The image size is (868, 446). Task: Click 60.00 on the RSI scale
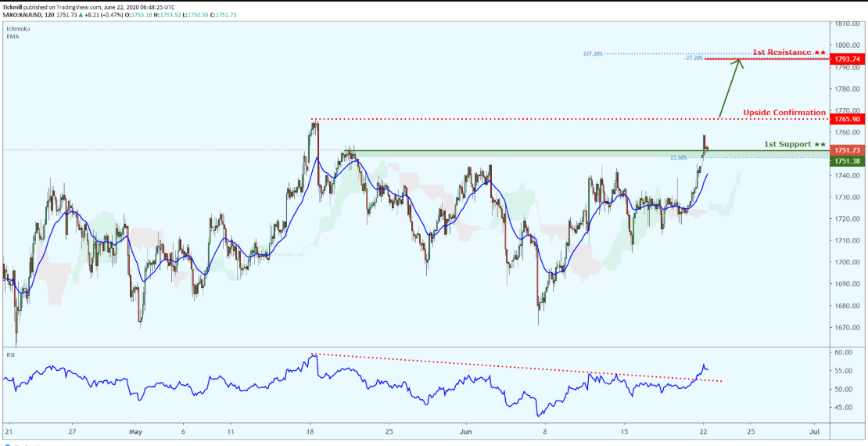(x=844, y=352)
